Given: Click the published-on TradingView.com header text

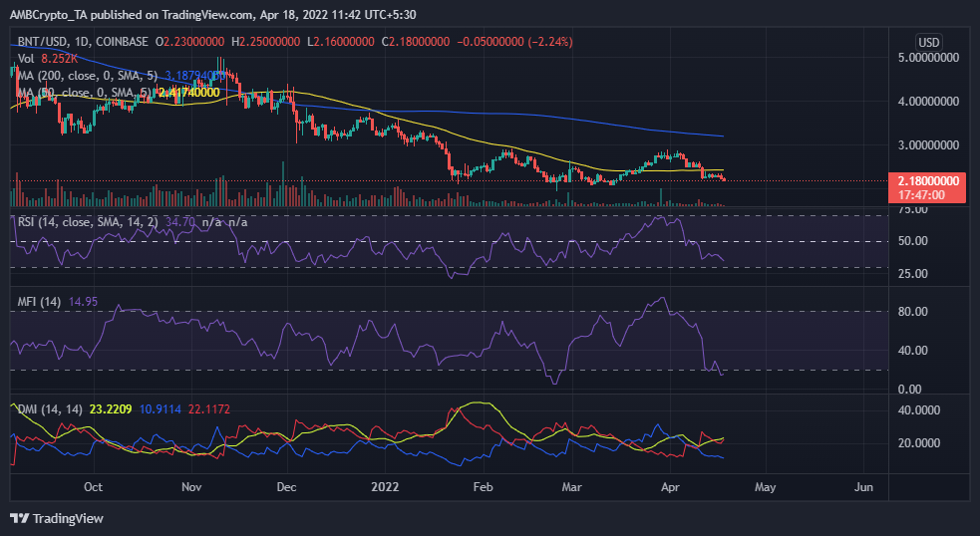Looking at the screenshot, I should pyautogui.click(x=213, y=14).
